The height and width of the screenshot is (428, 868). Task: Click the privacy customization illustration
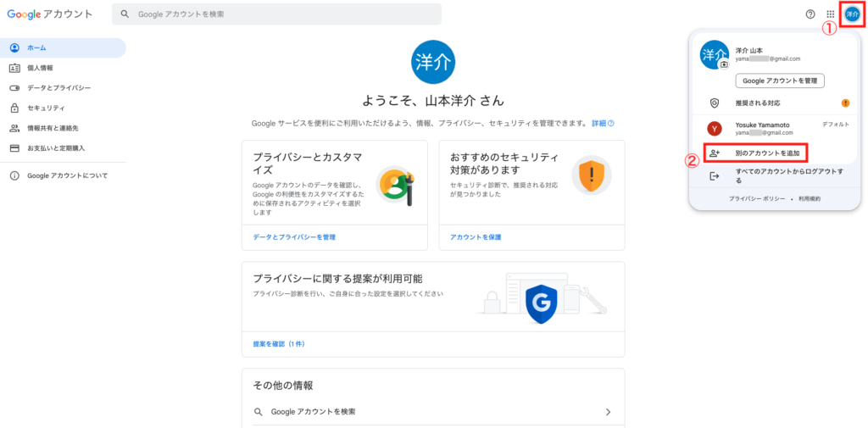396,186
